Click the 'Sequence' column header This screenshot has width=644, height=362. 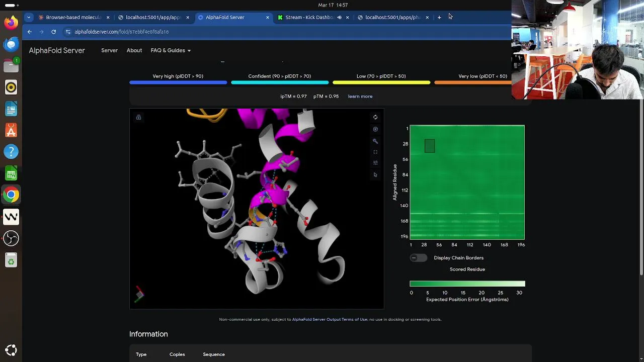[214, 354]
